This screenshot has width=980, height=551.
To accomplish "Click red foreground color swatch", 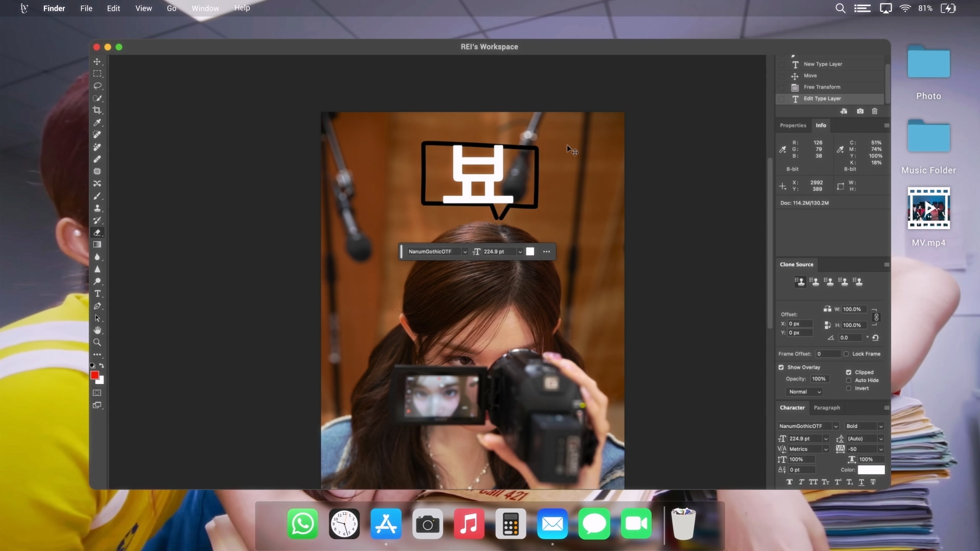I will (x=94, y=375).
